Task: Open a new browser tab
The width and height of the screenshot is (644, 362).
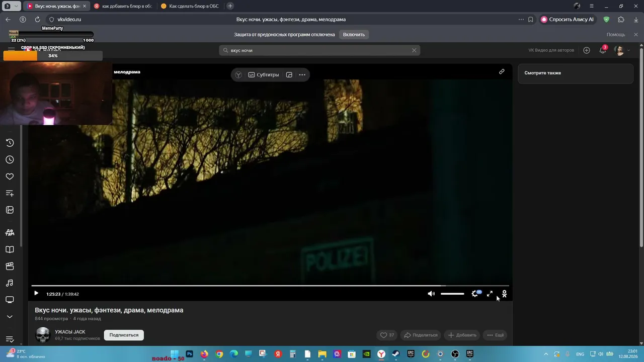Action: pos(230,6)
